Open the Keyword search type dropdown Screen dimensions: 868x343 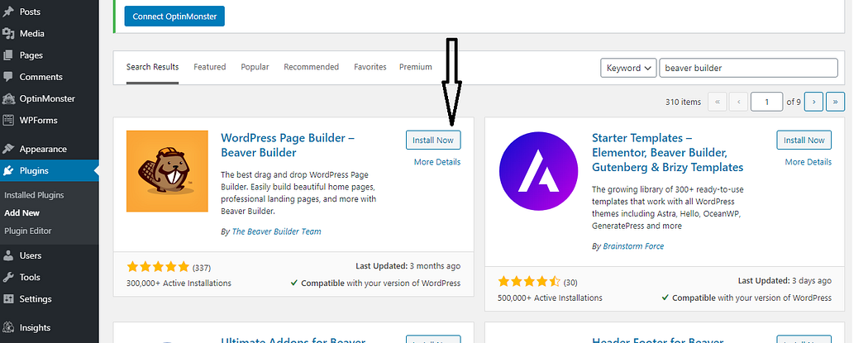click(x=628, y=68)
